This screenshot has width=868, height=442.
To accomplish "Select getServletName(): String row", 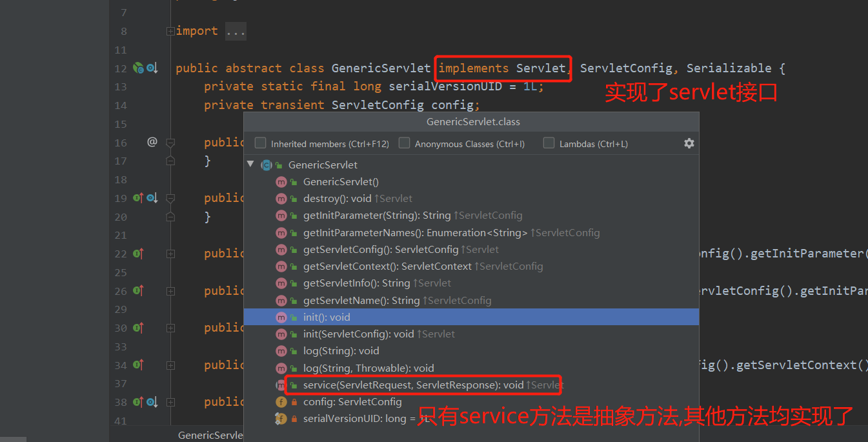I will point(471,300).
